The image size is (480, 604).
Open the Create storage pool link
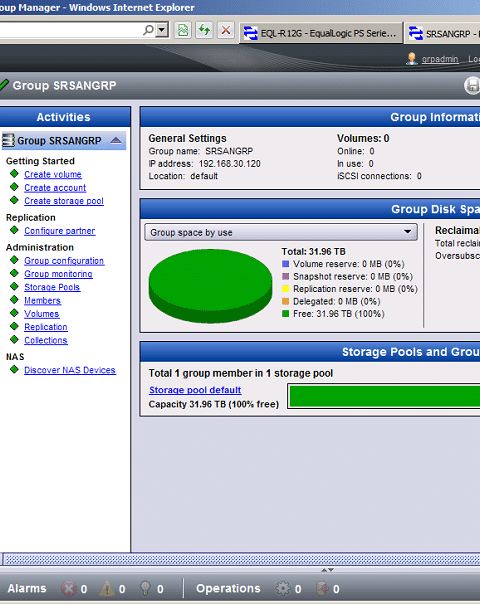tap(64, 201)
